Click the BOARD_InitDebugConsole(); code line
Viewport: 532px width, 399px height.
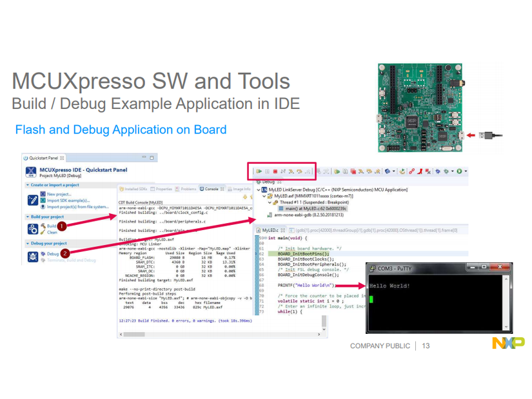pyautogui.click(x=308, y=275)
